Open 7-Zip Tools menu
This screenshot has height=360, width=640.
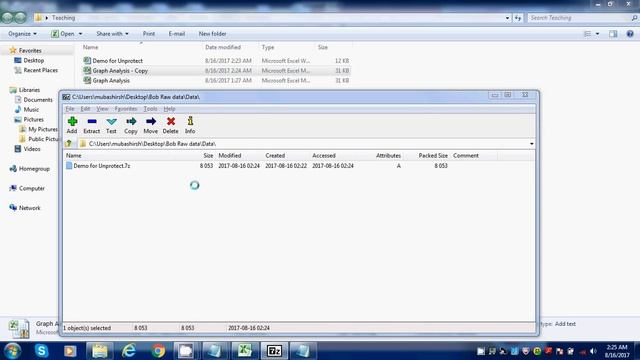(x=150, y=109)
